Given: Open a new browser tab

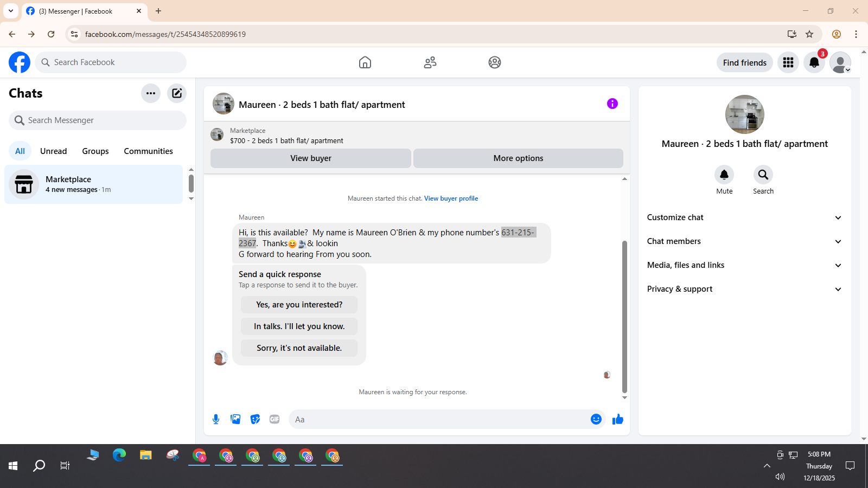Looking at the screenshot, I should click(158, 11).
